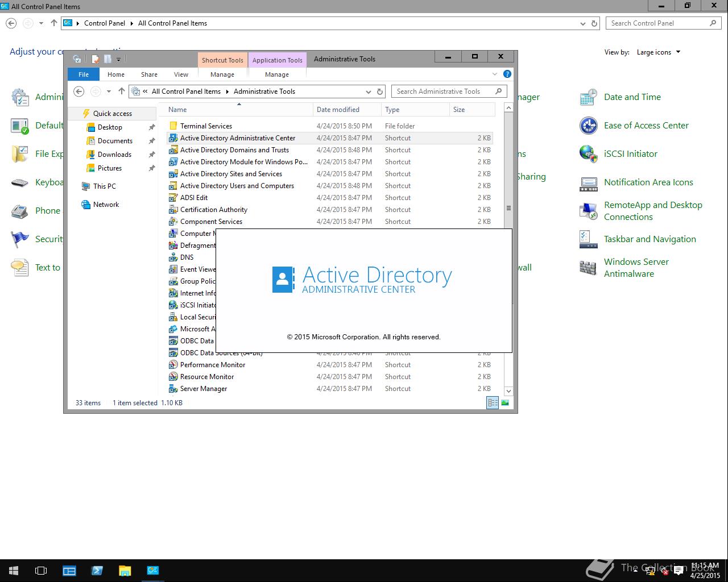Screen dimensions: 728x582
Task: Open iSCSI Initiator control panel icon
Action: 589,154
